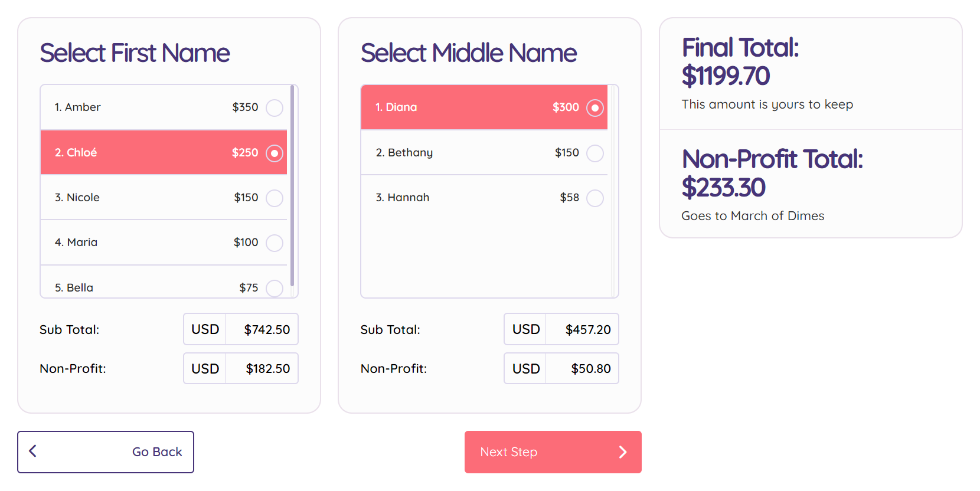The image size is (980, 491).
Task: Click the middle name Sub Total $457.20 field
Action: [x=561, y=329]
